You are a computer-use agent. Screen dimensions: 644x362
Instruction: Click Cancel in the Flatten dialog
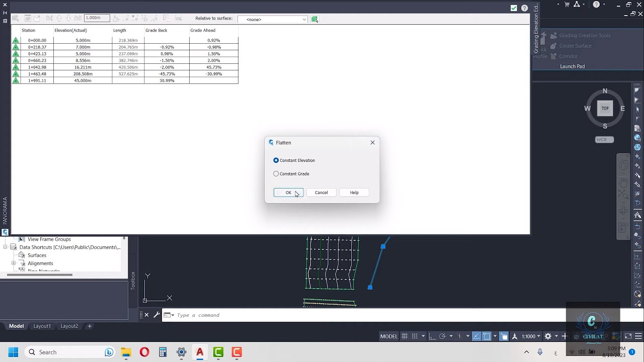pos(321,193)
